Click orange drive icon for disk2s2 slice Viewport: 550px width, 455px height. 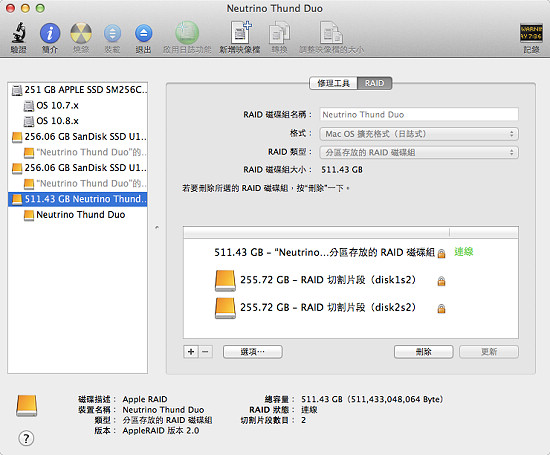[225, 308]
